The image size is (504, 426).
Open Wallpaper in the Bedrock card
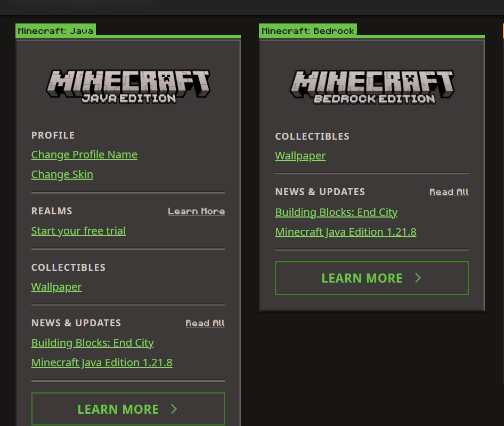click(x=300, y=156)
